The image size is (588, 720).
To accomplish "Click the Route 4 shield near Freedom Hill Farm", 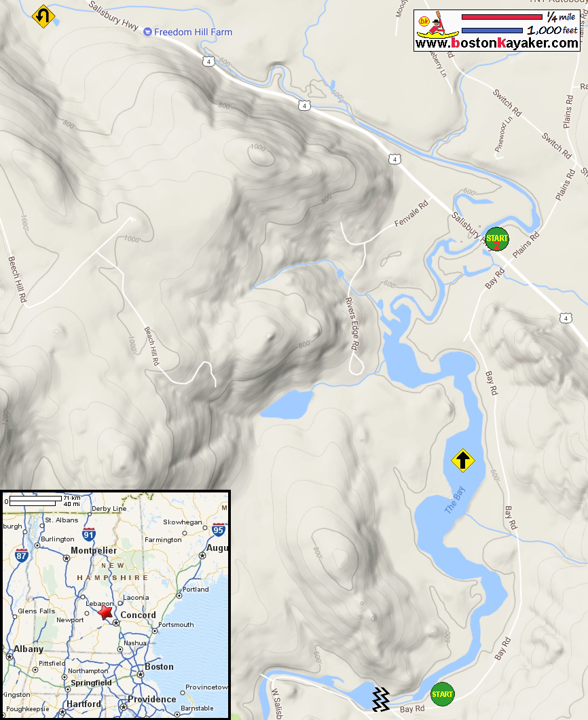I will pos(209,62).
